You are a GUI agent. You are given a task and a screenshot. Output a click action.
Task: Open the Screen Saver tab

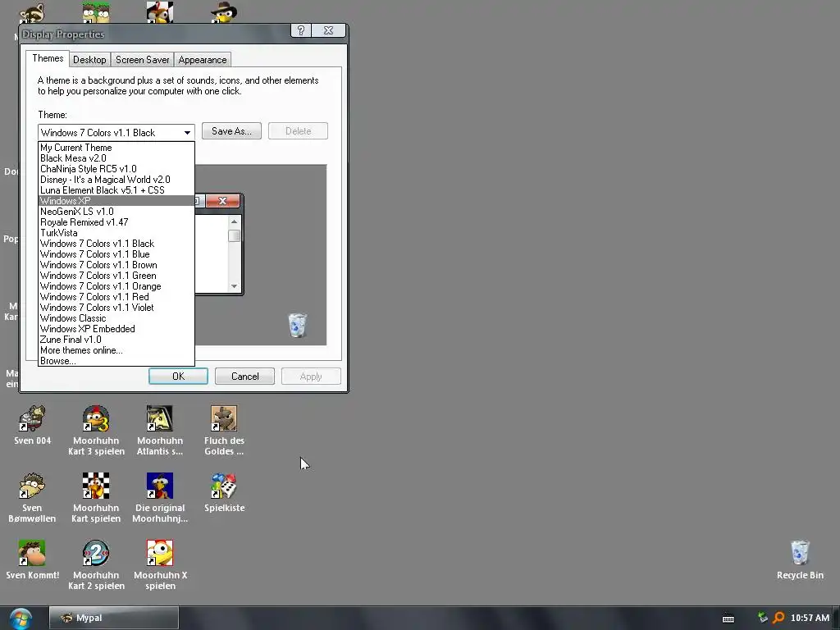(x=143, y=59)
